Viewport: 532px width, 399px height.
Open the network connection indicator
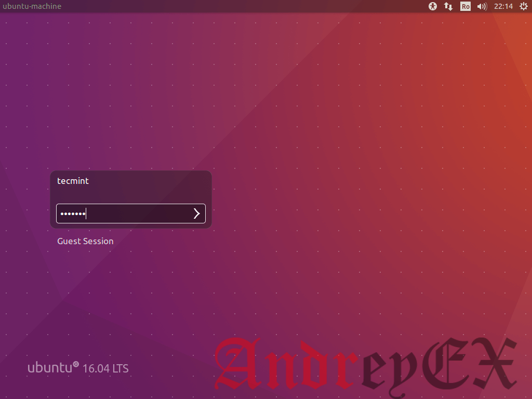[x=448, y=6]
